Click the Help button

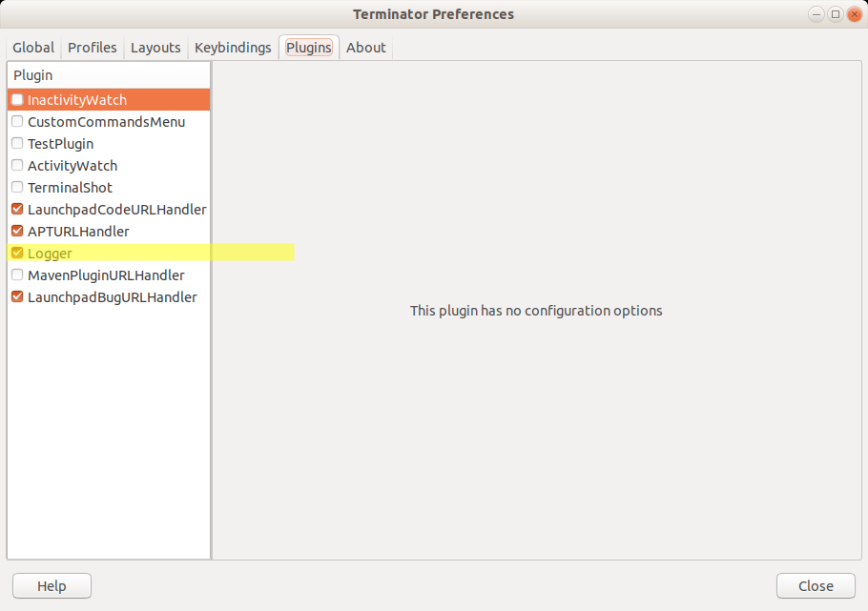pyautogui.click(x=52, y=585)
